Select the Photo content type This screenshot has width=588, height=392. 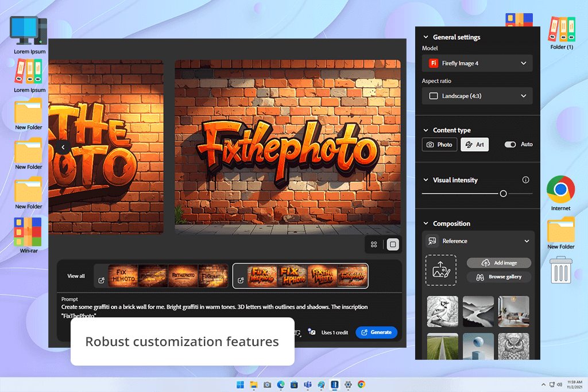click(x=439, y=145)
